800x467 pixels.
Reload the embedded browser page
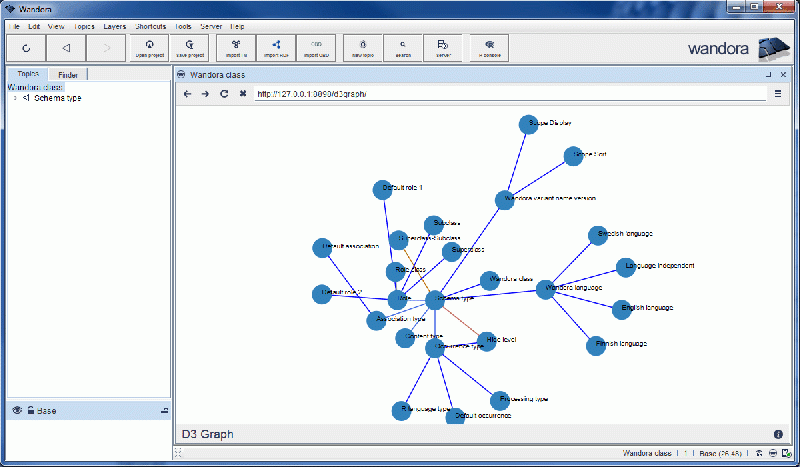point(224,94)
